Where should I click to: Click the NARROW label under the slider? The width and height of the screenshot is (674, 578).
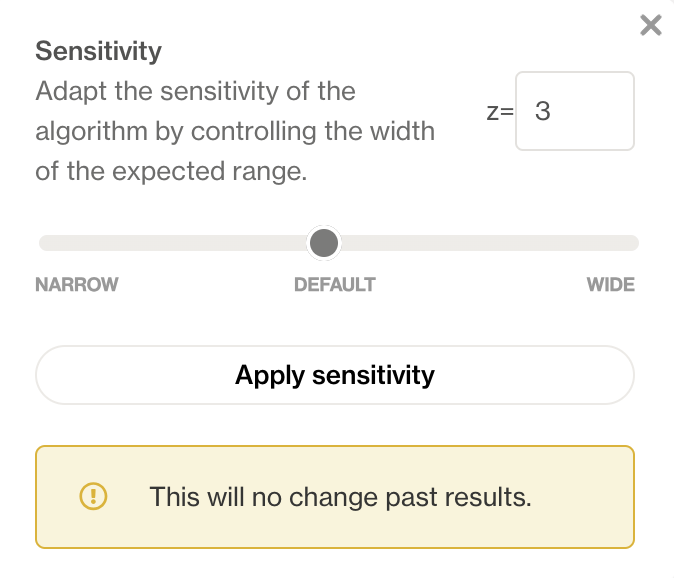coord(77,284)
